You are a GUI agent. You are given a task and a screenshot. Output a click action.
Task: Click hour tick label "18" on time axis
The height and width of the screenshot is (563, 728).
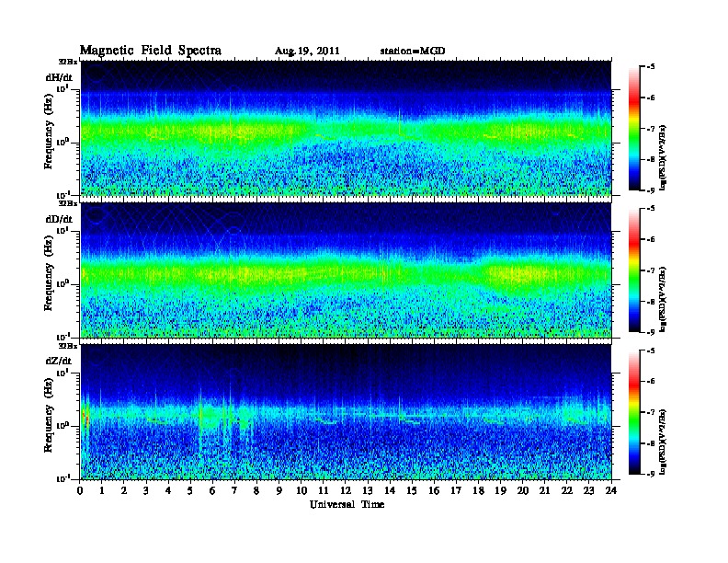click(x=478, y=491)
